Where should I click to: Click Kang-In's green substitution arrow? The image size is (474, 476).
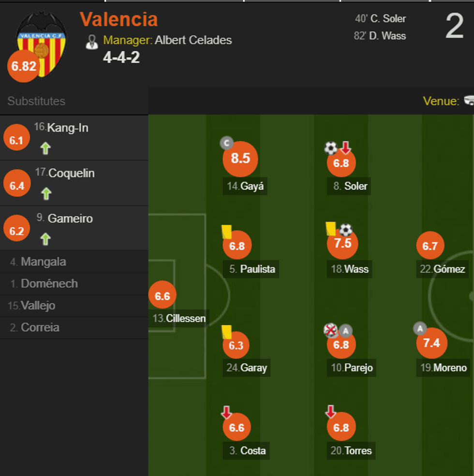[x=45, y=148]
